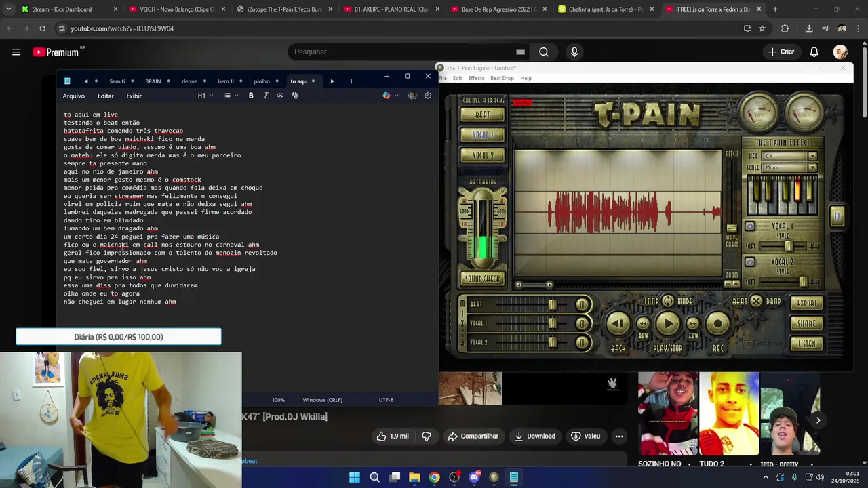The width and height of the screenshot is (868, 488).
Task: Show hidden icons in system tray
Action: pos(766,477)
